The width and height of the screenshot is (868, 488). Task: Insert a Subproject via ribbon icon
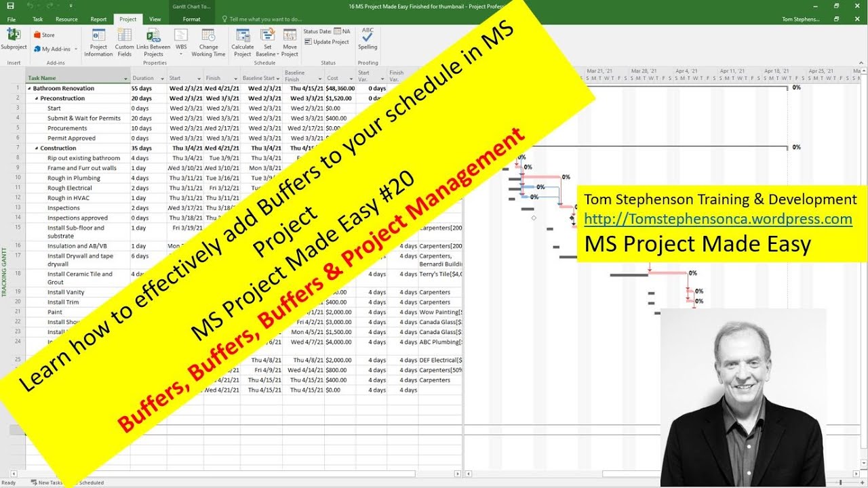pos(14,39)
